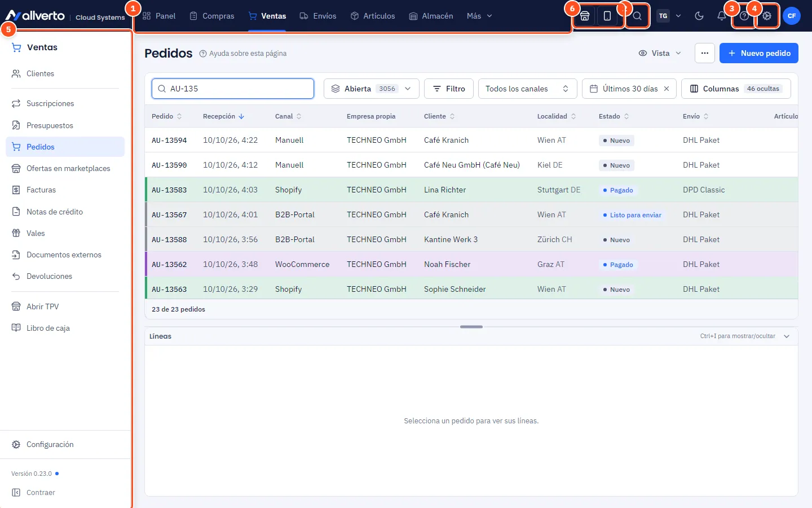Select order row AU-13583

[x=471, y=190]
